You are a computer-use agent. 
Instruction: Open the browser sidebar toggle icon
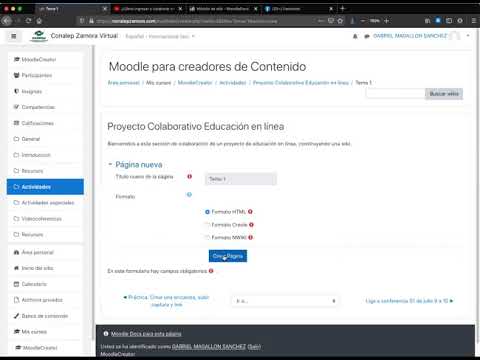(x=449, y=21)
